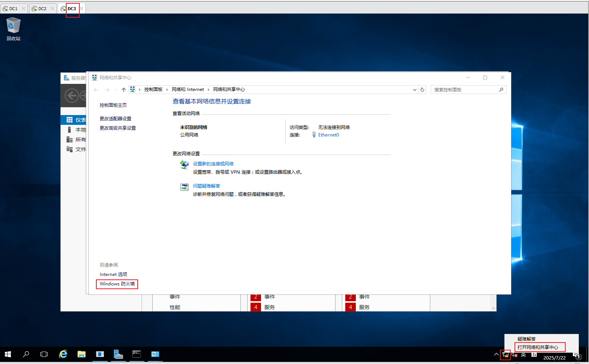Open Task View on taskbar
This screenshot has width=589, height=364.
coord(44,354)
